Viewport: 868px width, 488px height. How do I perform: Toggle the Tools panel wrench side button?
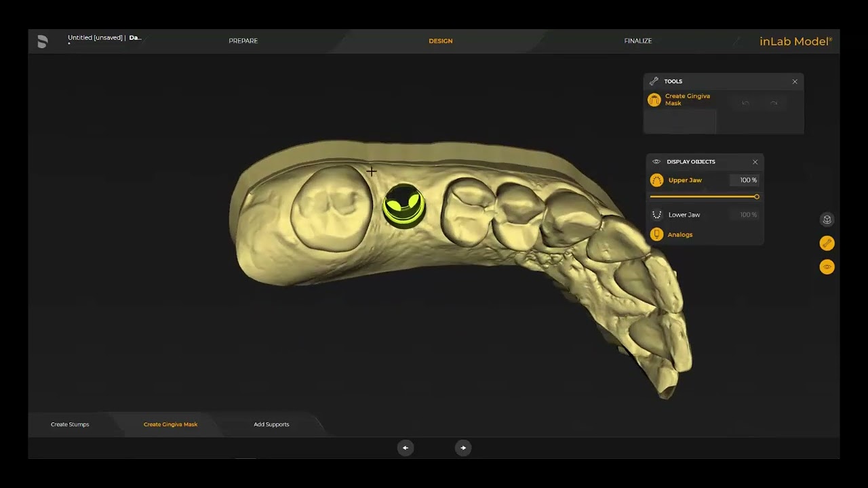tap(827, 243)
